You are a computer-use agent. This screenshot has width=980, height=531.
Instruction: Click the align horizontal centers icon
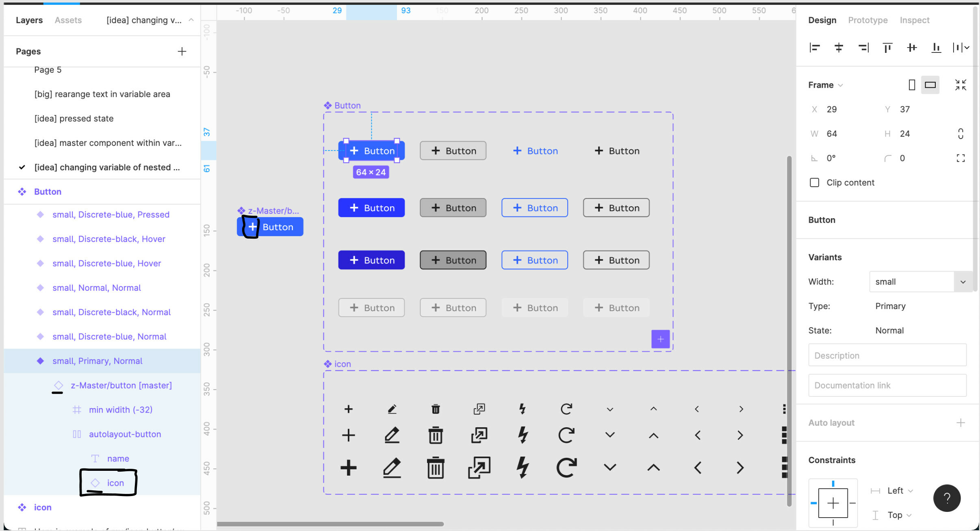pyautogui.click(x=838, y=47)
